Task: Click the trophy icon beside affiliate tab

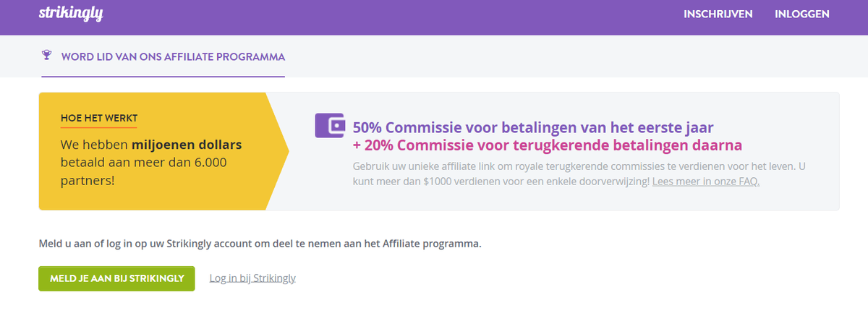Action: 47,56
